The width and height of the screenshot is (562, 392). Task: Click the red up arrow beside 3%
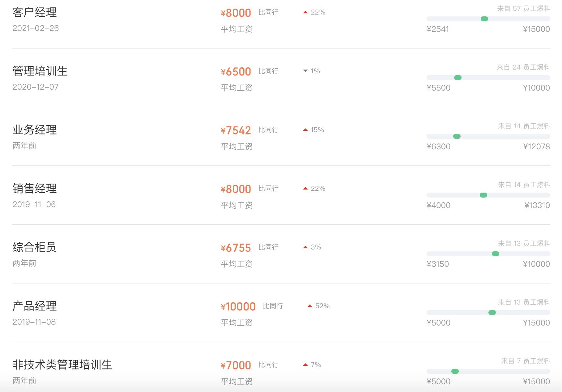click(305, 247)
